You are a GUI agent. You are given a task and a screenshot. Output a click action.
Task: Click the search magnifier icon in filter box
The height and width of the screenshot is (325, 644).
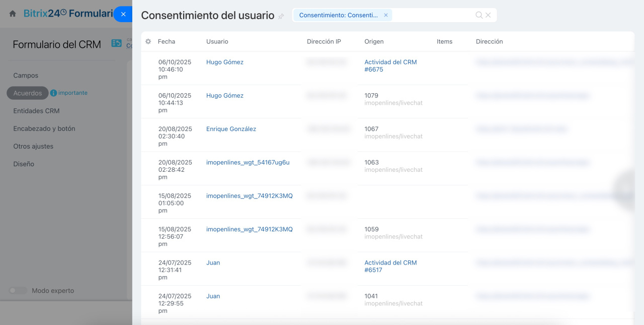coord(479,15)
